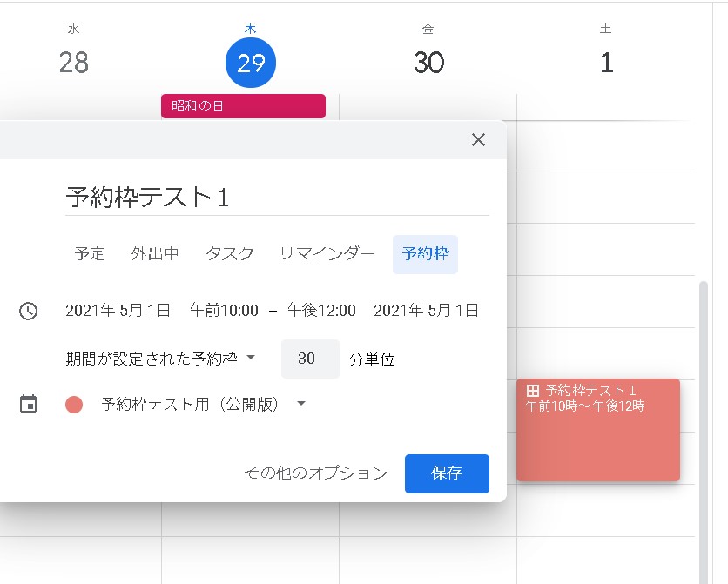Select date 29 in calendar header
Screen dimensions: 728x584
pos(251,63)
